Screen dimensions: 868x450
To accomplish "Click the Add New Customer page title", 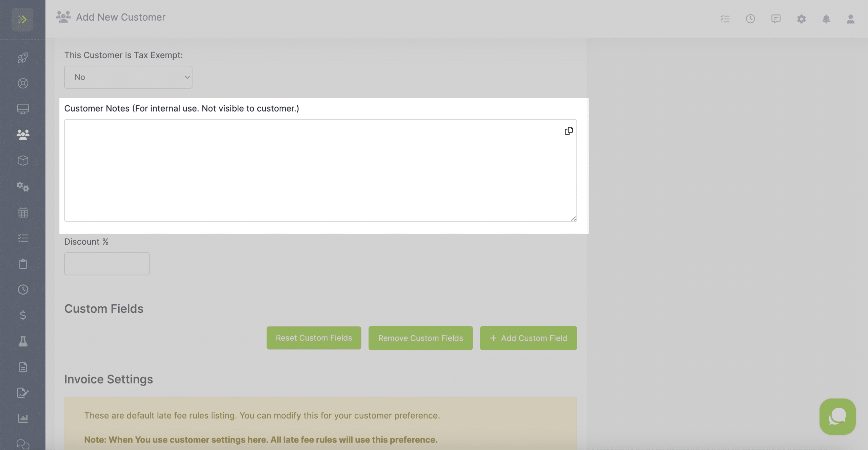I will (120, 17).
